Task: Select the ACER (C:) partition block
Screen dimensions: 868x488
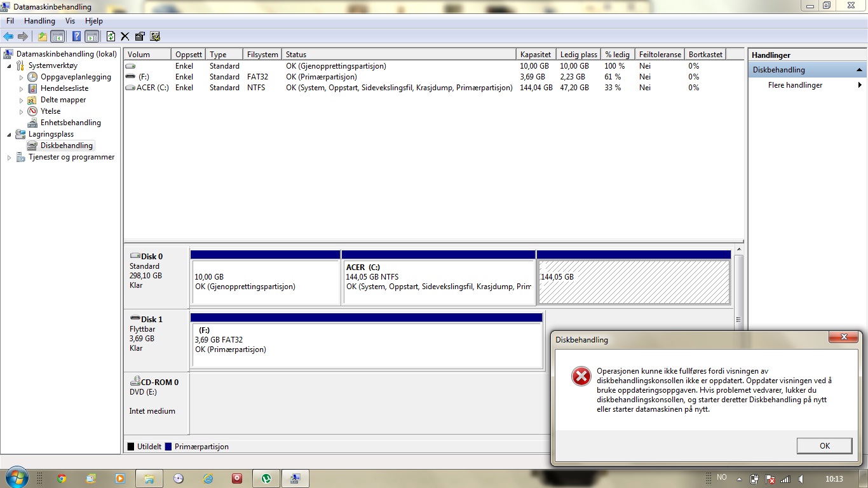Action: pos(438,278)
